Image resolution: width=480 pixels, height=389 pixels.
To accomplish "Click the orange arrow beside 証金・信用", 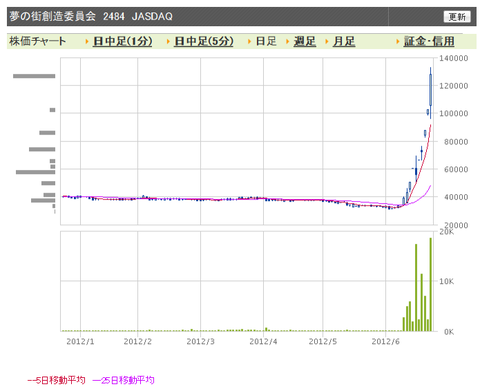I will [x=398, y=42].
